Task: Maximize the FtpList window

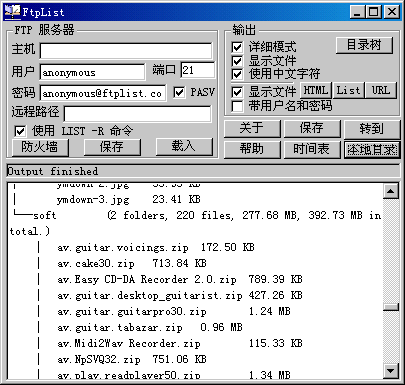Action: coord(374,12)
